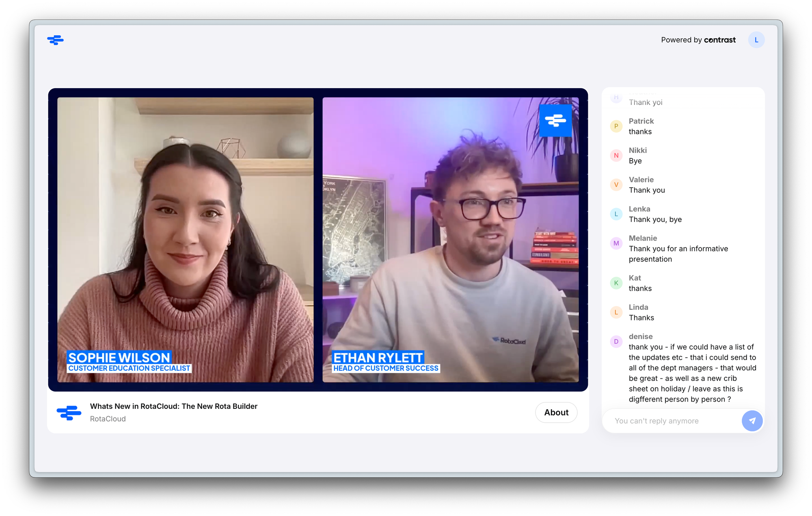Click the send paper plane icon in chat
Screen dimensions: 812x516
pos(752,421)
